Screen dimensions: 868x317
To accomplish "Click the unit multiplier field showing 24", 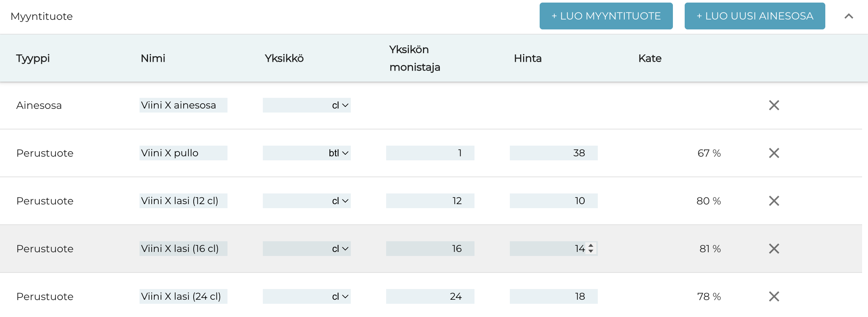I will tap(430, 297).
